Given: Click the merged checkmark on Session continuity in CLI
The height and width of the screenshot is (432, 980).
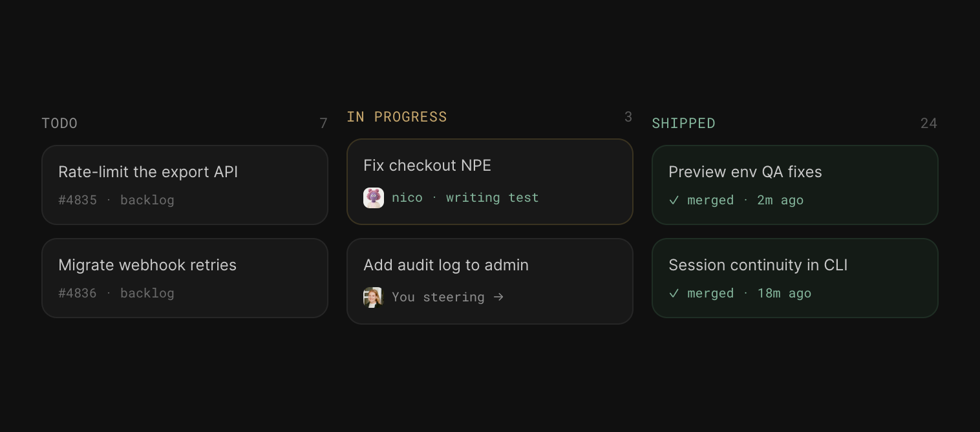Looking at the screenshot, I should (x=674, y=294).
